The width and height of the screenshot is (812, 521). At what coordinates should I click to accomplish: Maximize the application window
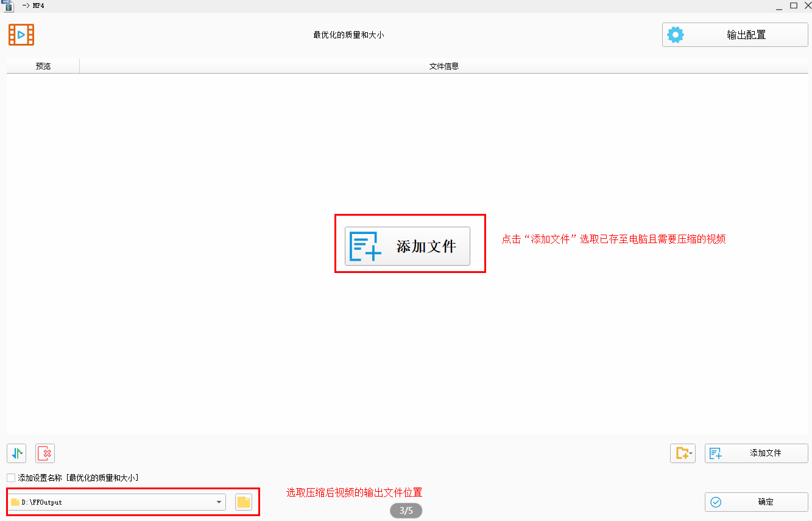pos(794,5)
